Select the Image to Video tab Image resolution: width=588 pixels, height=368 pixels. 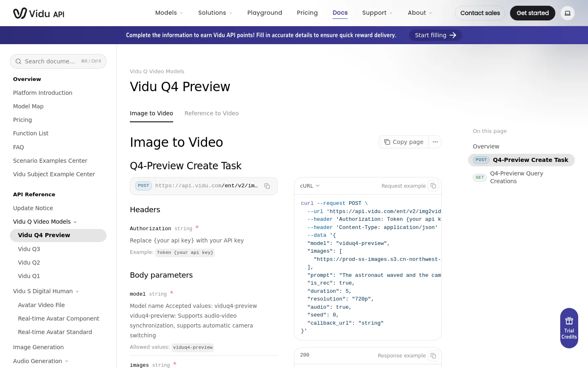pyautogui.click(x=151, y=113)
